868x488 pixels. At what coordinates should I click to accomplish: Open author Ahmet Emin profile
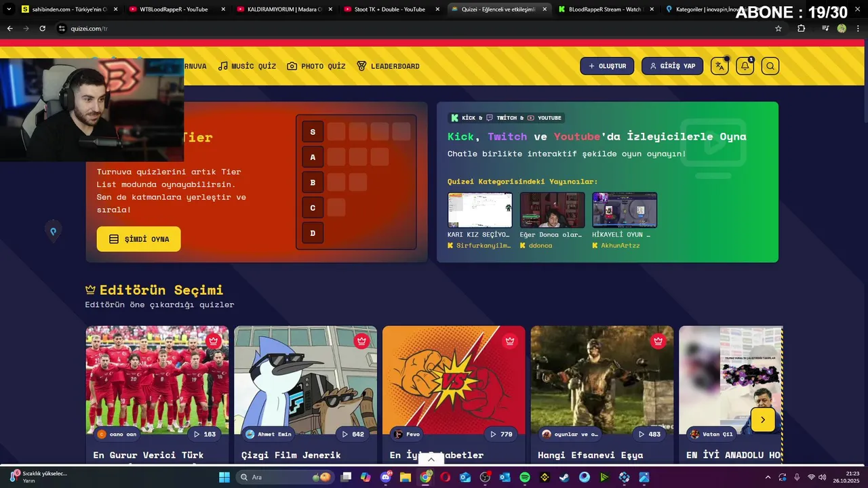tap(269, 434)
